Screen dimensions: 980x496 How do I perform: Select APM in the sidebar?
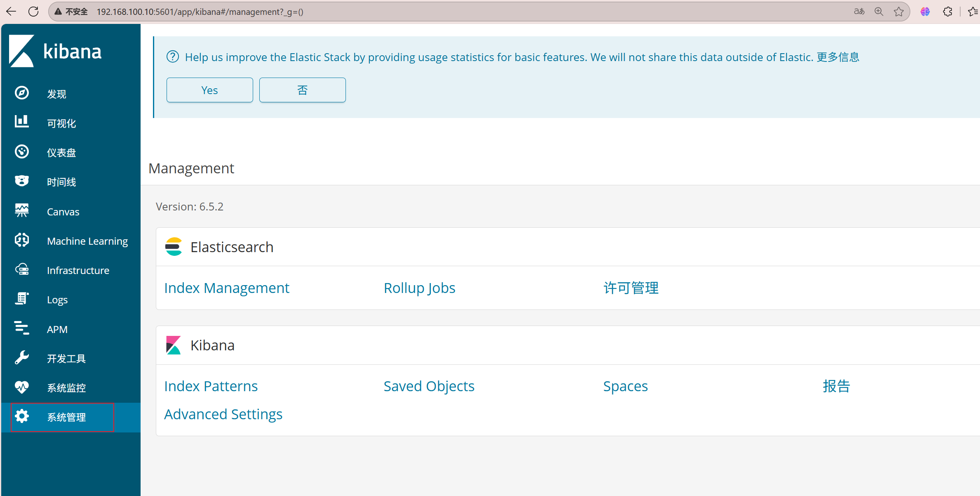tap(57, 329)
